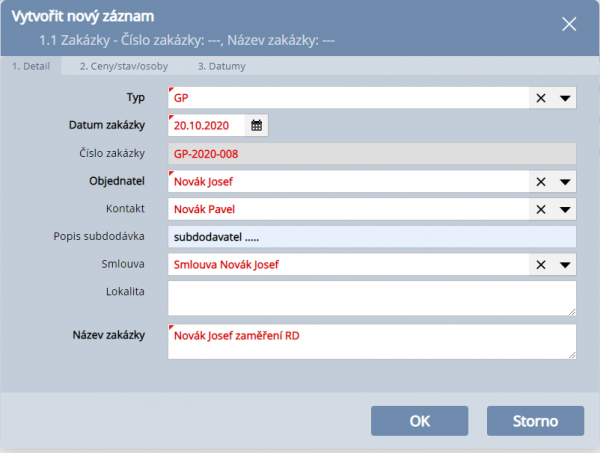This screenshot has height=453, width=600.
Task: Switch to the 2. Ceny/stav/osoby tab
Action: coord(124,66)
